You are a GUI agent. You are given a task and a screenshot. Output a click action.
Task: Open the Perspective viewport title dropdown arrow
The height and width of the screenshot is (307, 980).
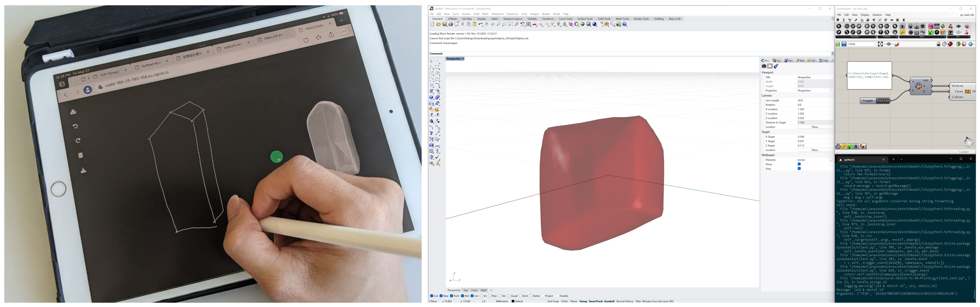[463, 59]
